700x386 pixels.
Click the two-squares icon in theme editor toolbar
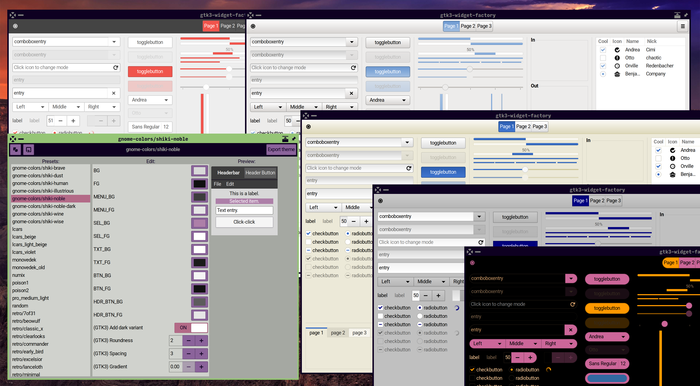pos(16,149)
